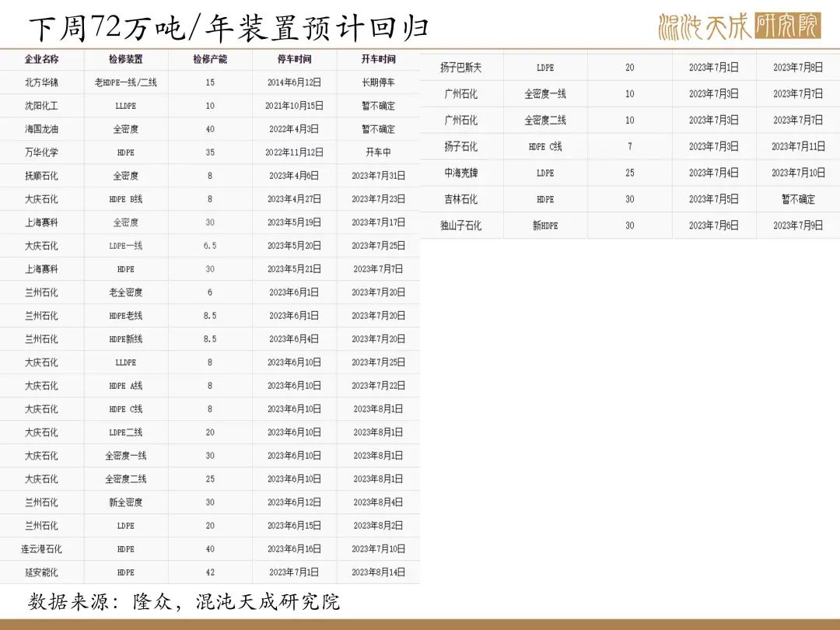840x630 pixels.
Task: Click the stop date '2023年5月21日'
Action: [294, 269]
